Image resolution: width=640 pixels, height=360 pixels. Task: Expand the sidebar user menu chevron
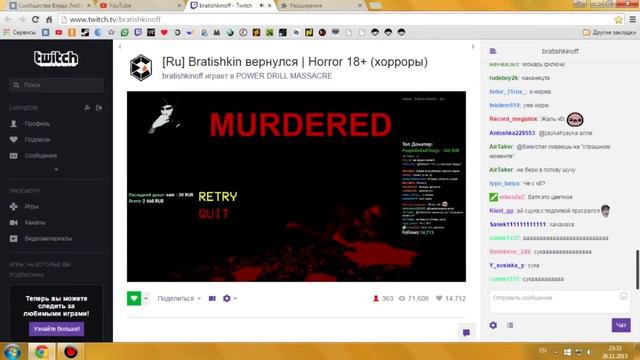click(x=56, y=169)
